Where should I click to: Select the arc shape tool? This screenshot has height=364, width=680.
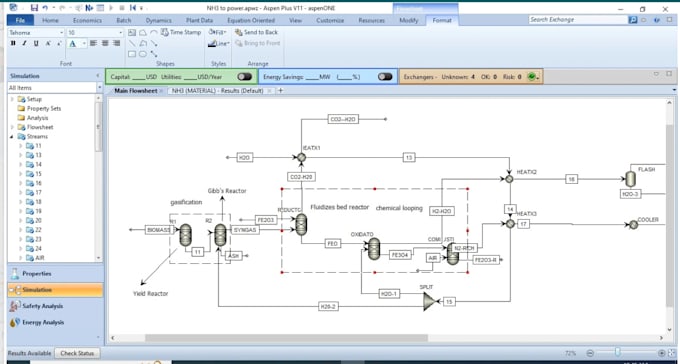click(x=154, y=33)
